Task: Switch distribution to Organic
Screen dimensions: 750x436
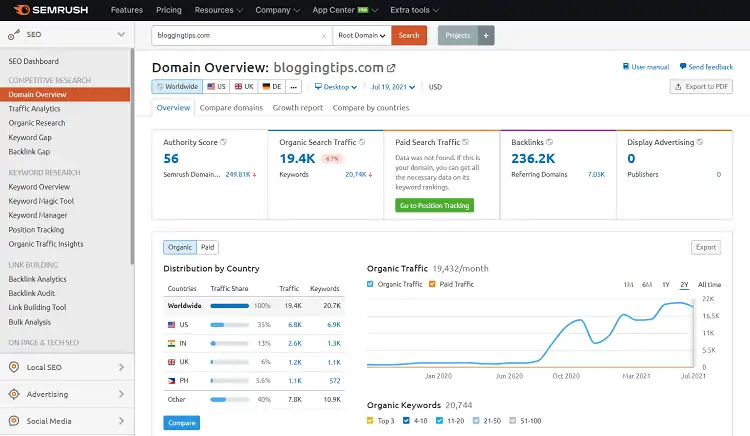Action: tap(180, 247)
